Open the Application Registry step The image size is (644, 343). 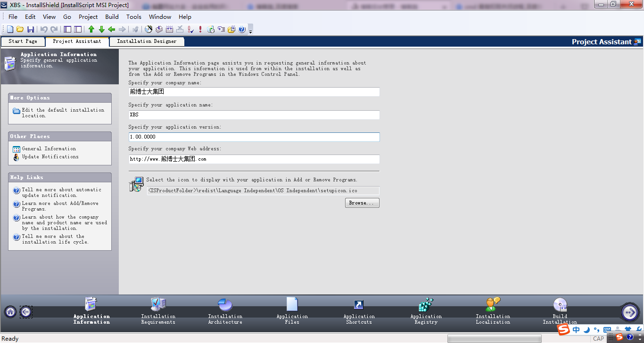point(426,311)
